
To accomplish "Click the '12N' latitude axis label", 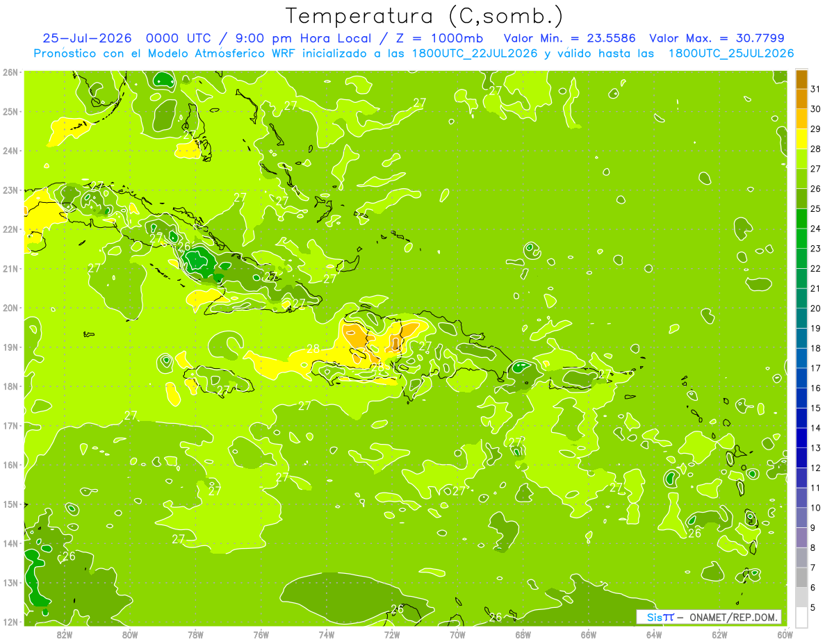I will pyautogui.click(x=10, y=622).
